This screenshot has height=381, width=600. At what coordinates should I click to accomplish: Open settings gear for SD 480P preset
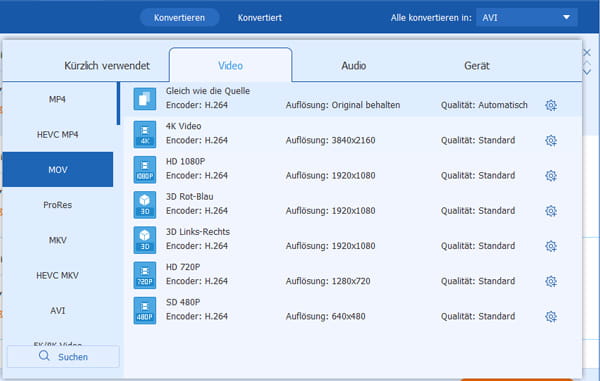coord(551,316)
